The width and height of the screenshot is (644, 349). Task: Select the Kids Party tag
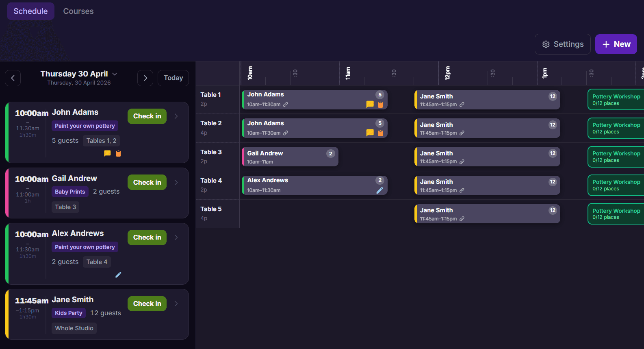pos(69,313)
